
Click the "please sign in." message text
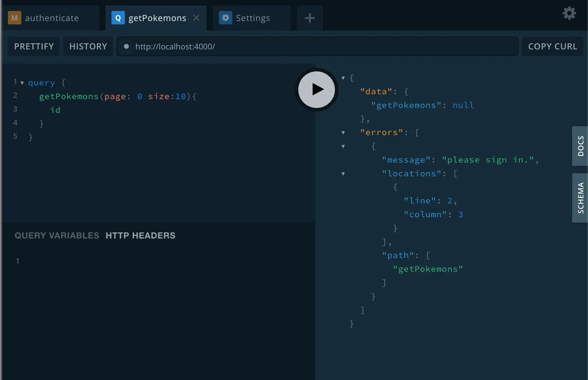point(488,160)
